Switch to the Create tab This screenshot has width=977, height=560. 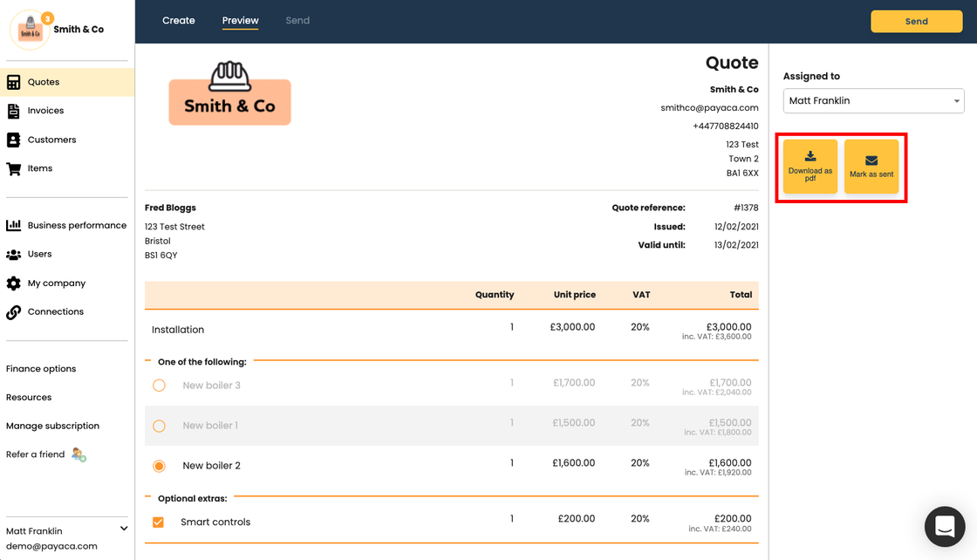[179, 21]
